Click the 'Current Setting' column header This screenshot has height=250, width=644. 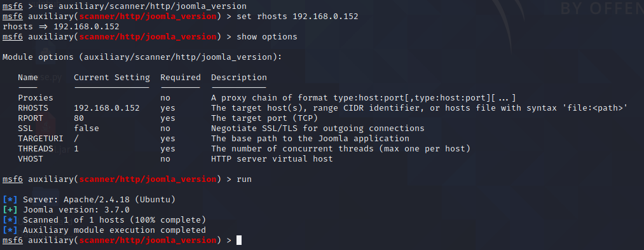112,78
